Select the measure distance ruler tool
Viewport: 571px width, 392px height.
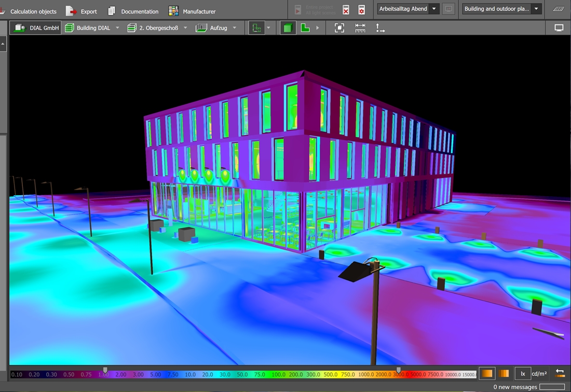click(360, 28)
